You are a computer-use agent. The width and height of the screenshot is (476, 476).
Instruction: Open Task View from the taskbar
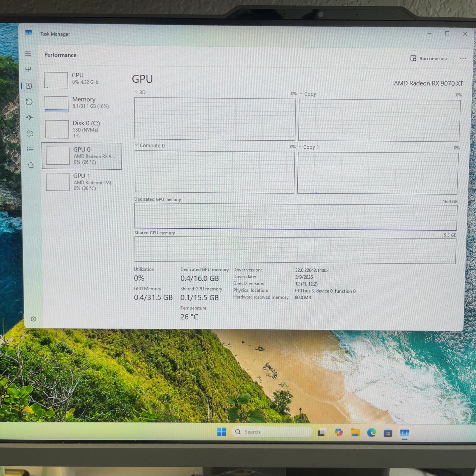pyautogui.click(x=322, y=433)
